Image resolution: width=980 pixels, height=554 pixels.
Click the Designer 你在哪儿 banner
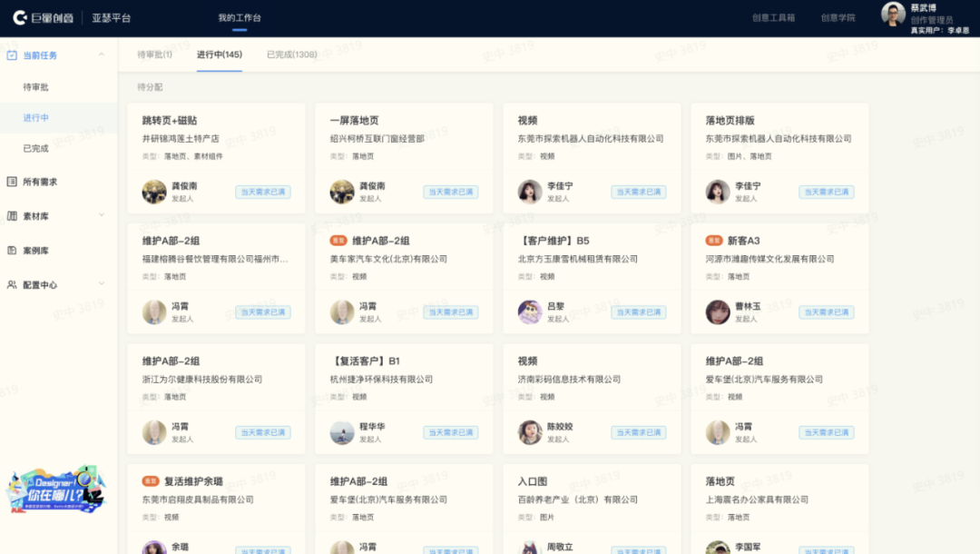[55, 490]
